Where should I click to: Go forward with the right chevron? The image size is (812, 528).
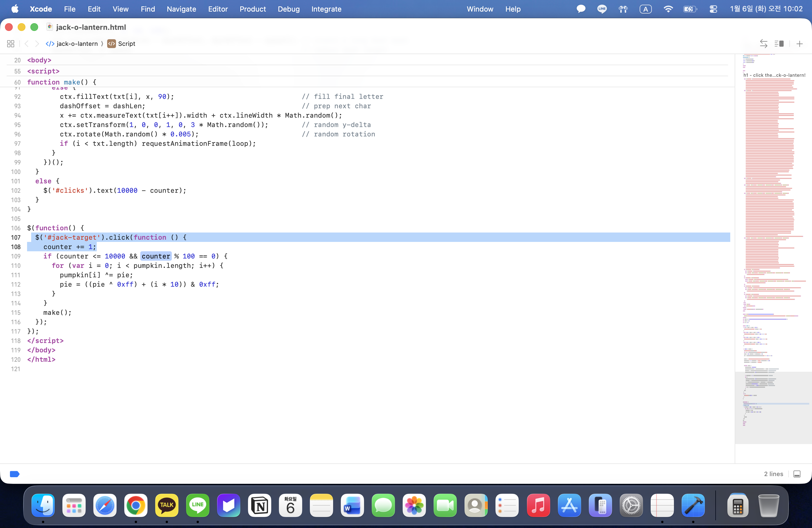37,44
